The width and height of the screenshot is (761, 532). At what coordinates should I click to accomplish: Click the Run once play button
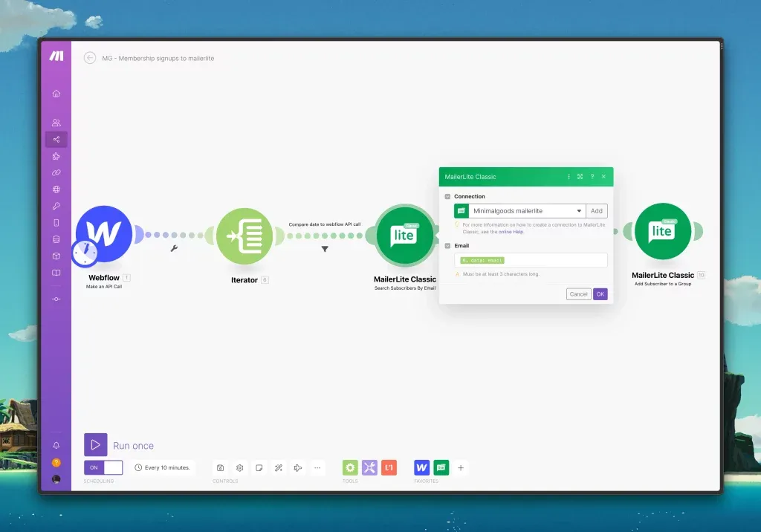pyautogui.click(x=96, y=444)
